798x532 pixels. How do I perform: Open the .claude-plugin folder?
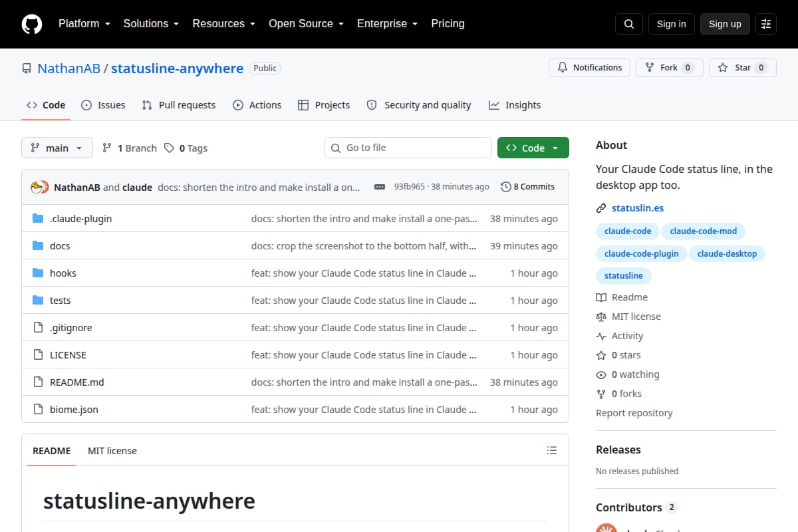point(80,219)
